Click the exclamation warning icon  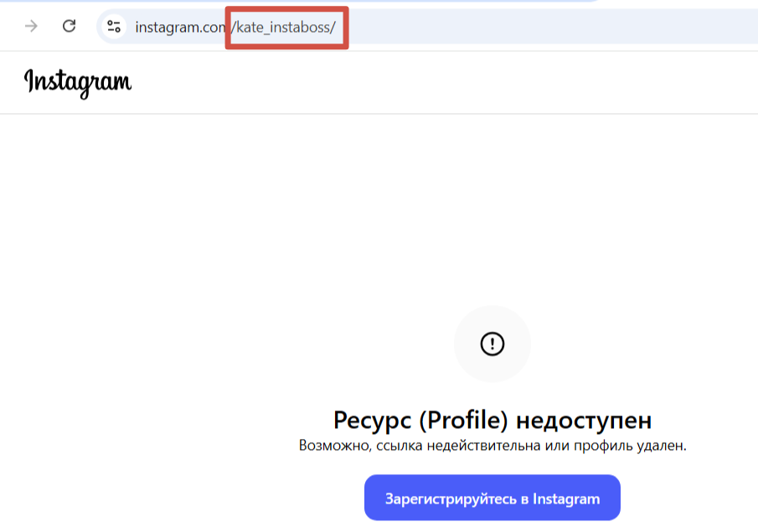[x=492, y=343]
